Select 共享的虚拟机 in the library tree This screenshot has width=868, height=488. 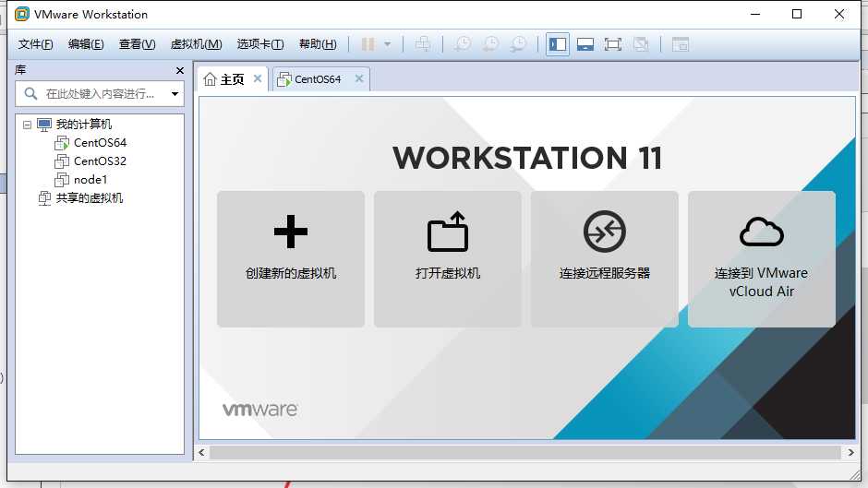click(x=90, y=198)
